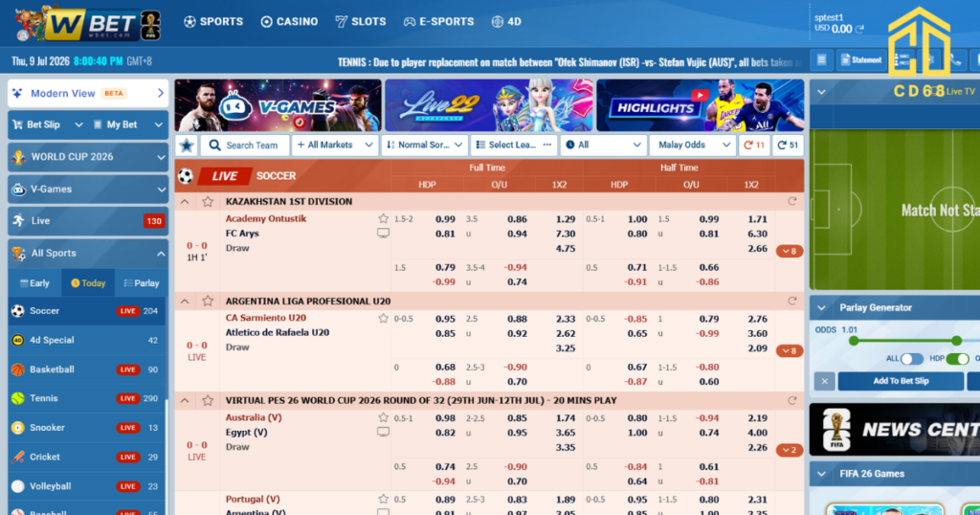Star the Argentina Liga Profesional U20 league
The width and height of the screenshot is (980, 515).
pyautogui.click(x=208, y=301)
